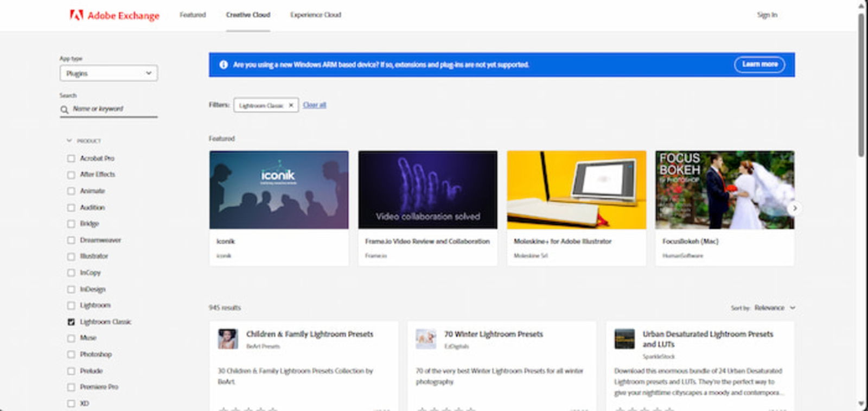Open the App type Plugins dropdown
Viewport: 868px width, 411px height.
pos(108,73)
